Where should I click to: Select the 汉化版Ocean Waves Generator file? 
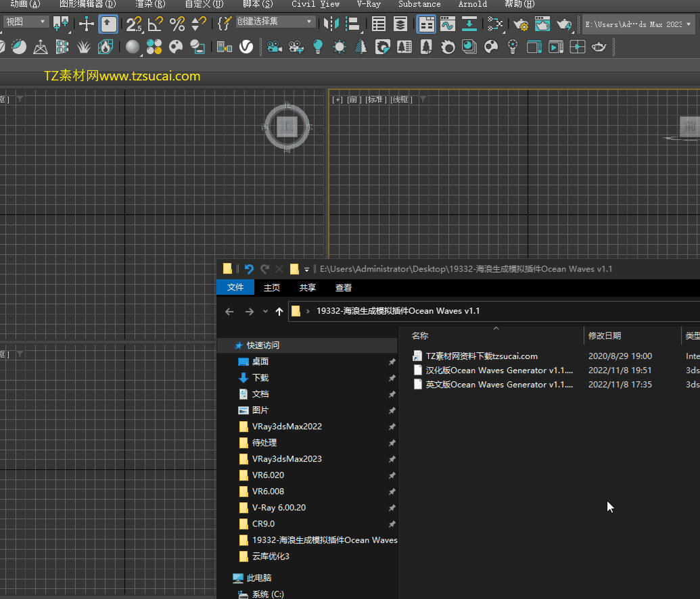tap(499, 370)
